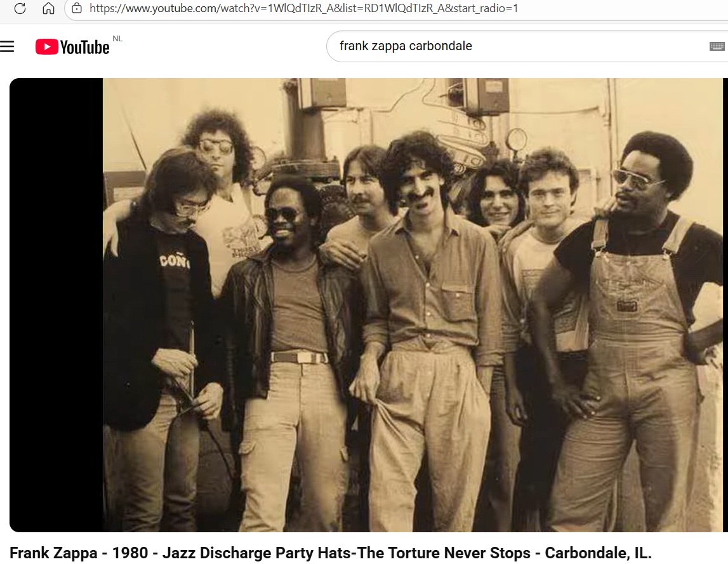Viewport: 728px width, 564px height.
Task: Open the on-screen keyboard icon in search
Action: 717,46
